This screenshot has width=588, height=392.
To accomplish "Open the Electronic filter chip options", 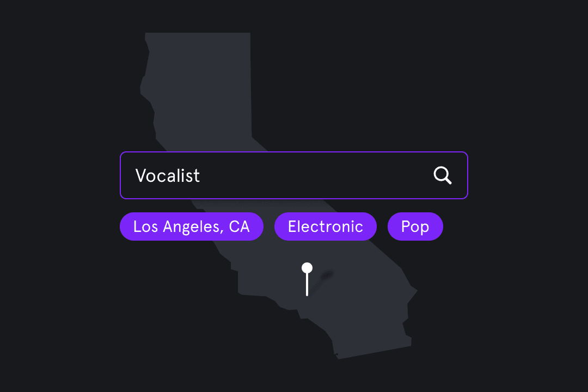I will 325,226.
